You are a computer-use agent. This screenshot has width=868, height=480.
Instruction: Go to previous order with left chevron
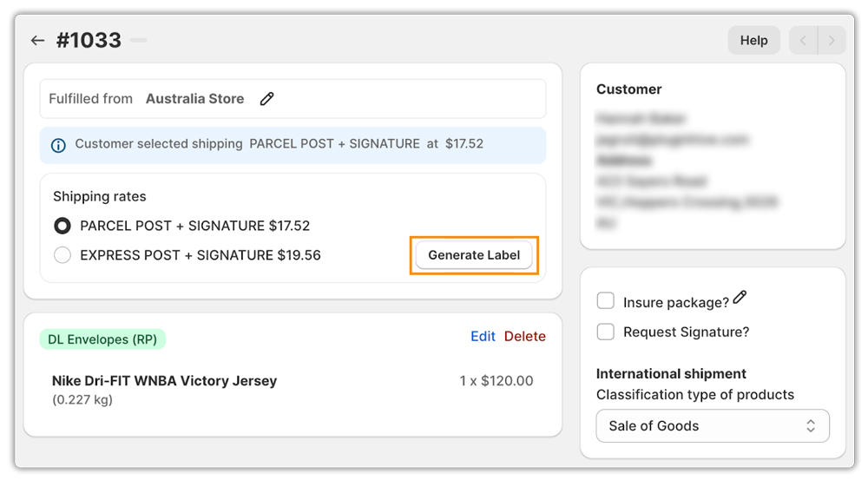point(803,41)
